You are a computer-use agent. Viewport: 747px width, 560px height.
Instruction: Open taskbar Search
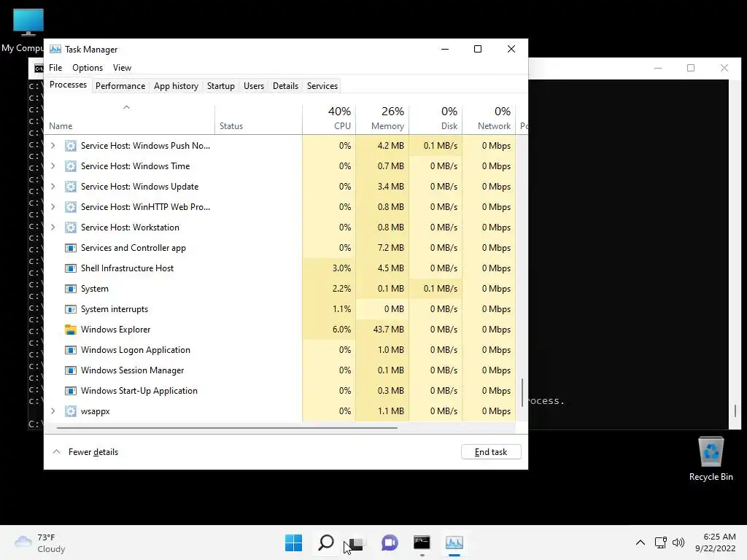[326, 542]
